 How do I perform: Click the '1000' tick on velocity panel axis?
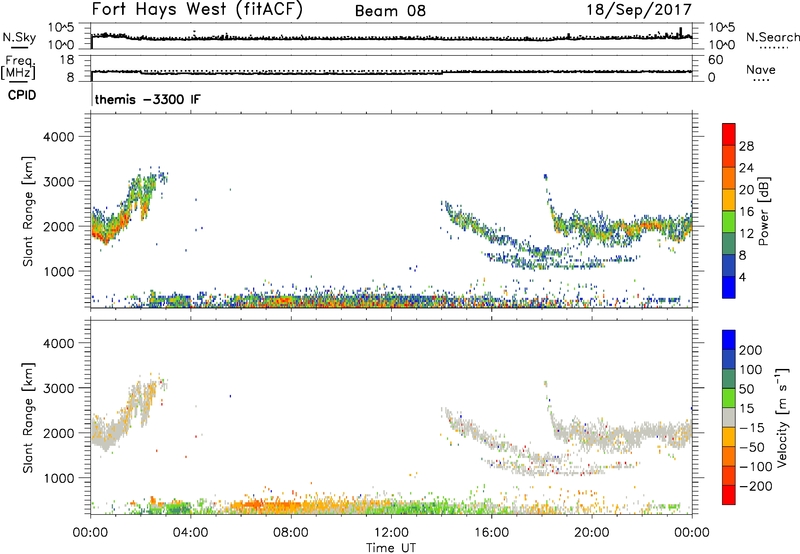point(59,478)
